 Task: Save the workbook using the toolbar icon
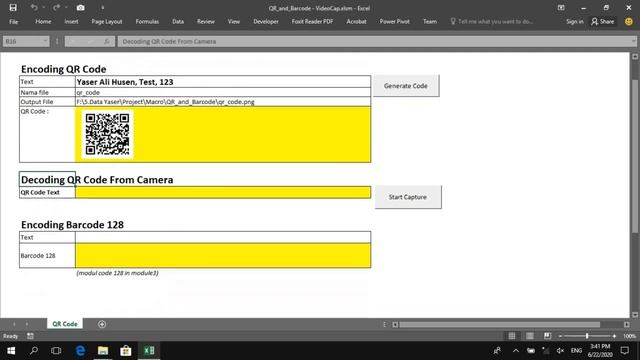coord(13,7)
